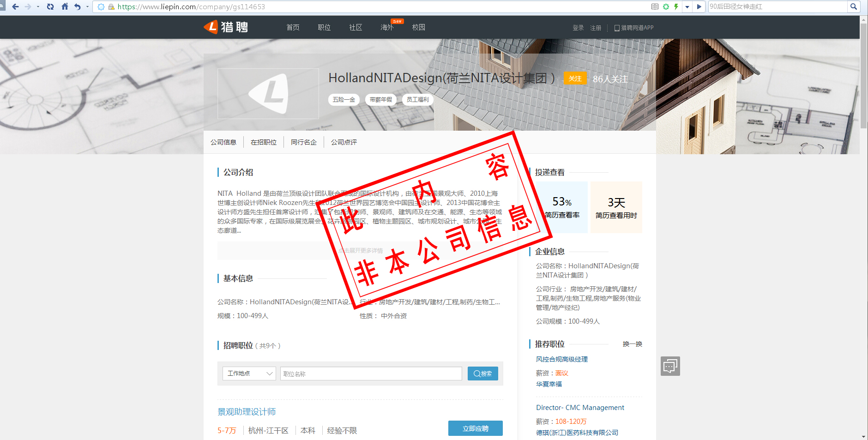The width and height of the screenshot is (868, 440).
Task: Click the 立即应聘 apply button
Action: click(x=476, y=428)
